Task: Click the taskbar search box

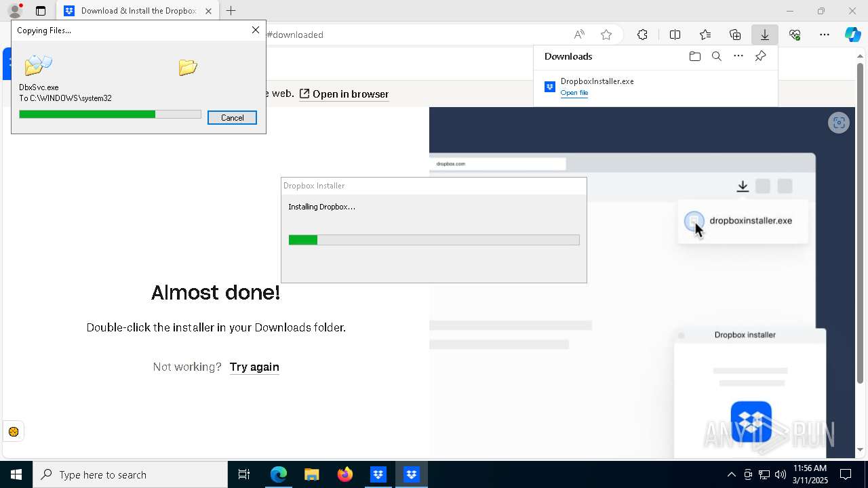Action: coord(130,474)
